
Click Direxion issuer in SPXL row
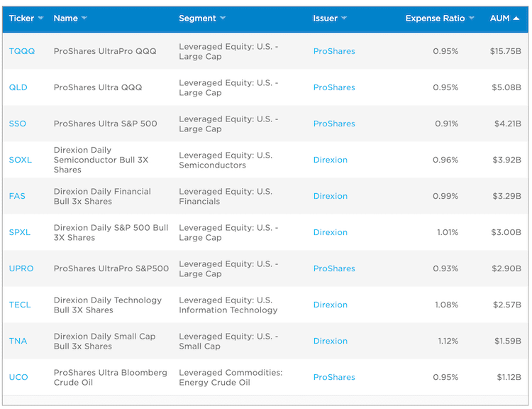[331, 232]
